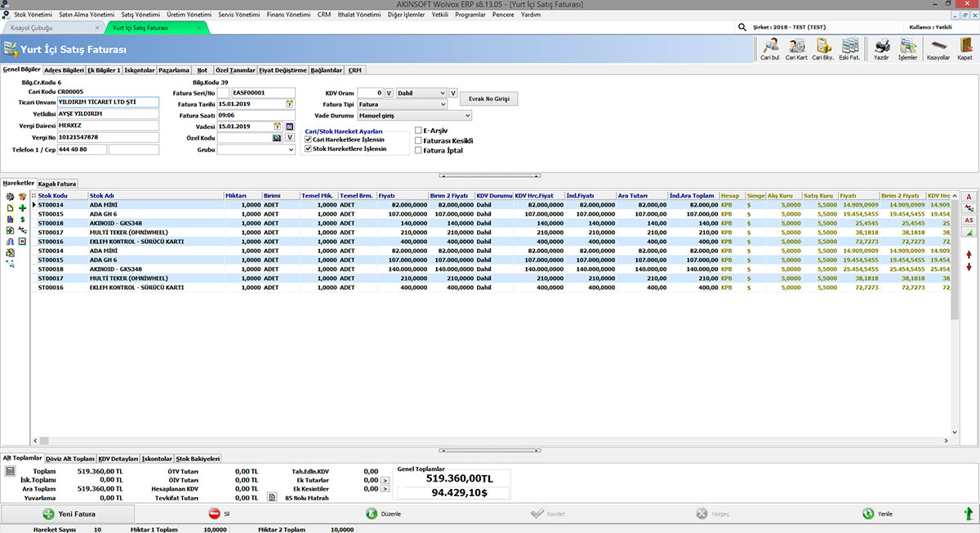This screenshot has height=533, width=980.
Task: Enable the E-Arşiv checkbox
Action: tap(419, 130)
